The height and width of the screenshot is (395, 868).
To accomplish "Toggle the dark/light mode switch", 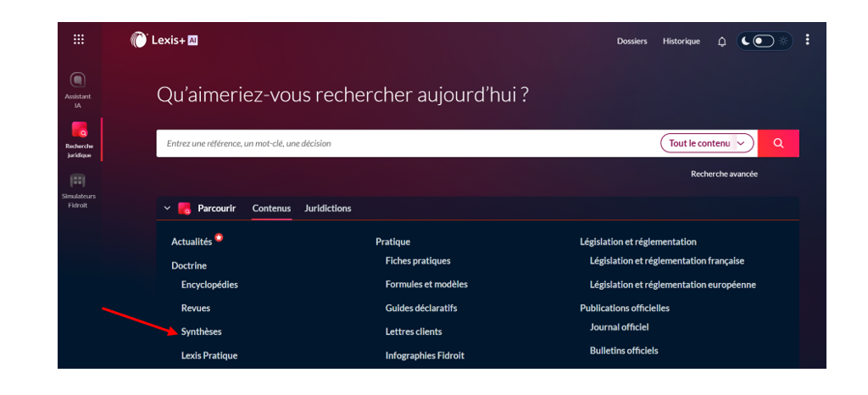I will coord(764,41).
